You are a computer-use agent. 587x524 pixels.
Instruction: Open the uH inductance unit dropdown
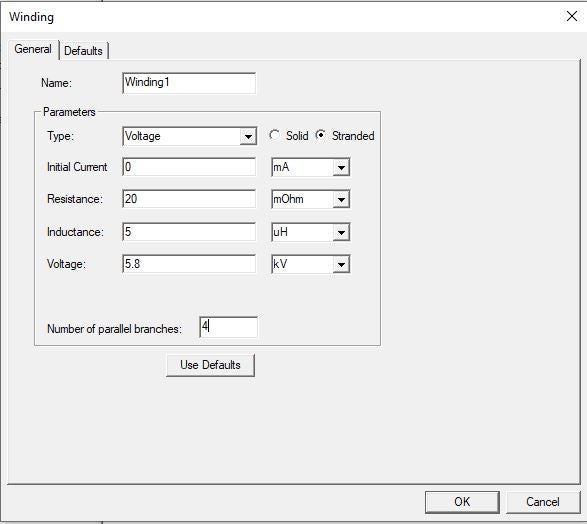[x=310, y=232]
